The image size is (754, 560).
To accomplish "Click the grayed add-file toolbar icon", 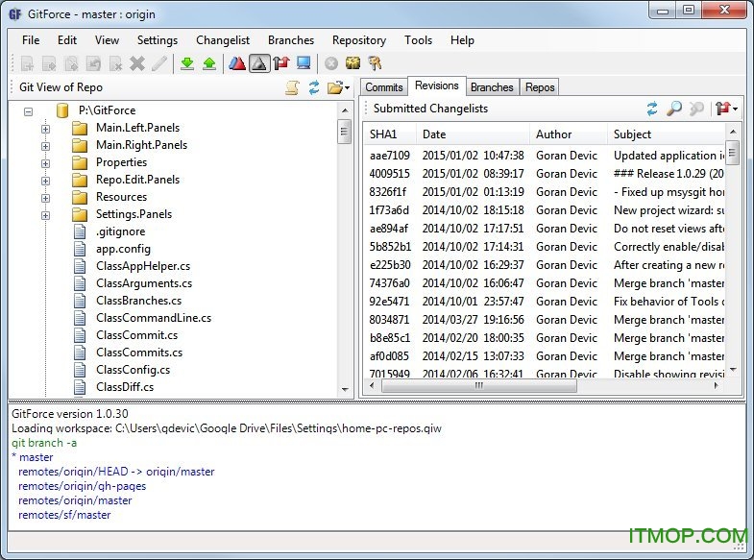I will (28, 63).
